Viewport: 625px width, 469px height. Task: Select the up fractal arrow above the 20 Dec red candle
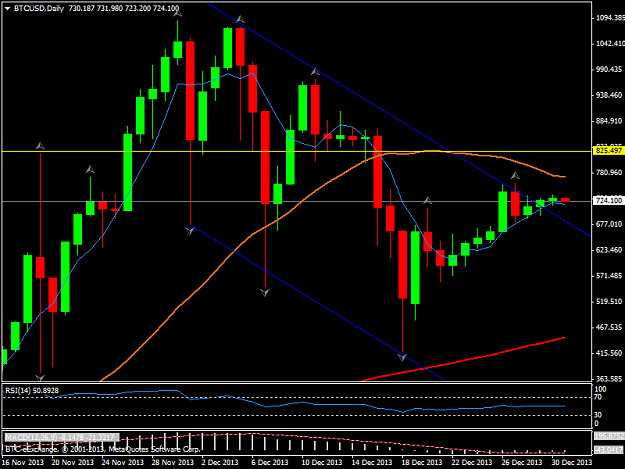[427, 200]
